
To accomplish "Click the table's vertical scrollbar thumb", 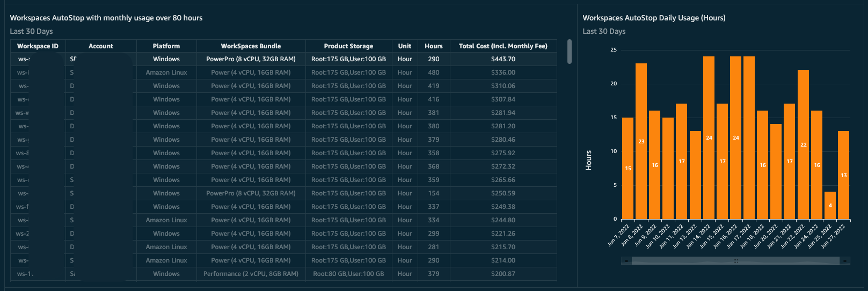I will tap(570, 52).
